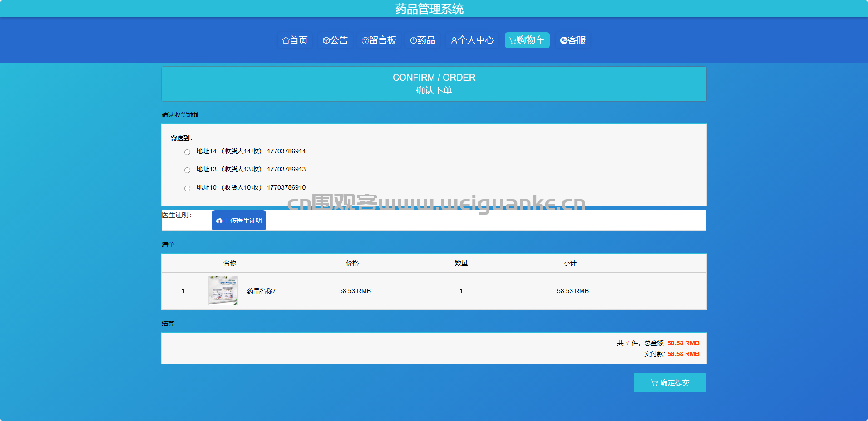This screenshot has height=421, width=868.
Task: Click the chat icon beside 客服
Action: [564, 40]
